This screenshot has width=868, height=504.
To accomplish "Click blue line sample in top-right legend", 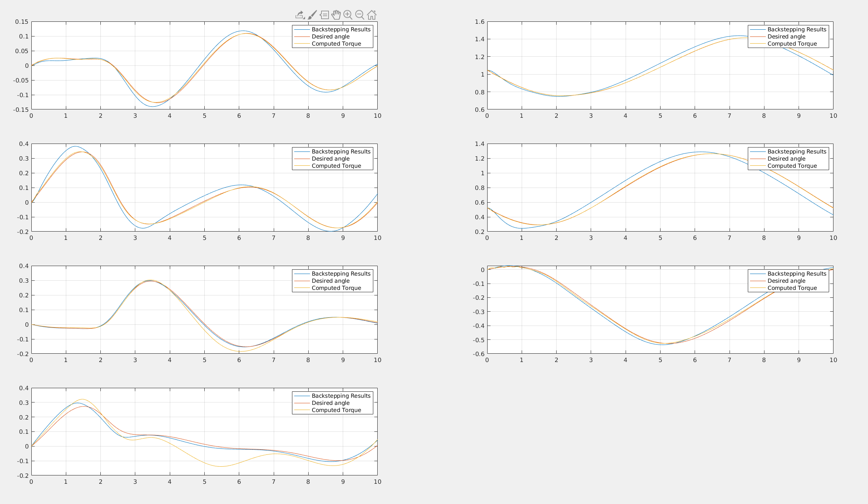I will coord(757,29).
